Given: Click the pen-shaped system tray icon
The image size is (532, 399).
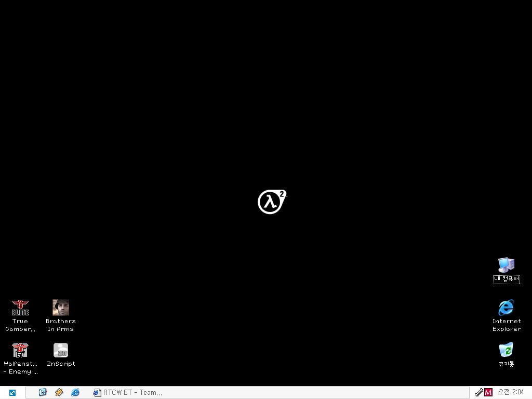Looking at the screenshot, I should coord(478,393).
